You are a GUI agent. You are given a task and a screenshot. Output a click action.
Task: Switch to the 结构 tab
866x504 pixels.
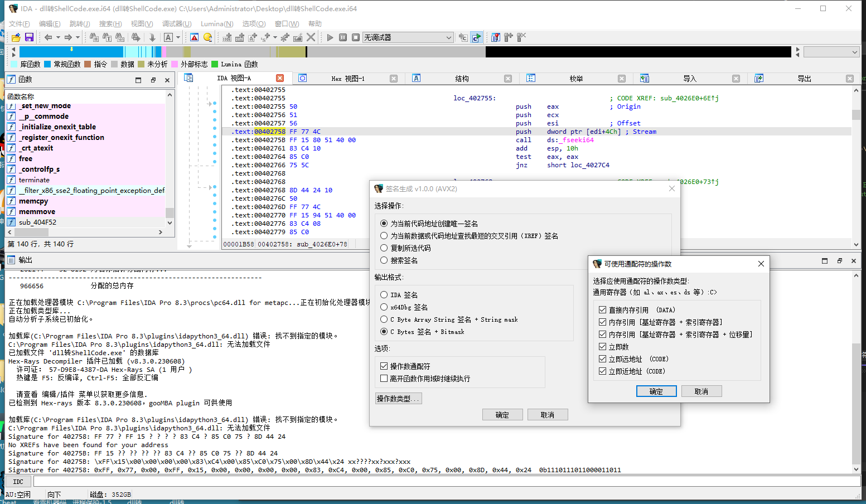click(x=462, y=78)
